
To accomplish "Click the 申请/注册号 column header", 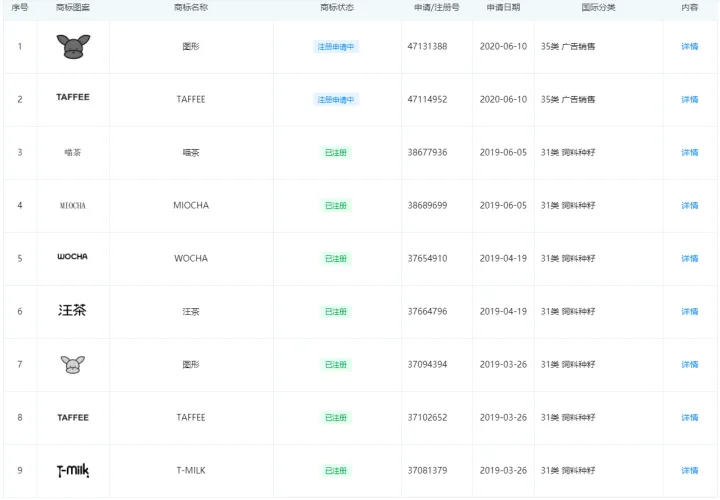I will click(437, 7).
